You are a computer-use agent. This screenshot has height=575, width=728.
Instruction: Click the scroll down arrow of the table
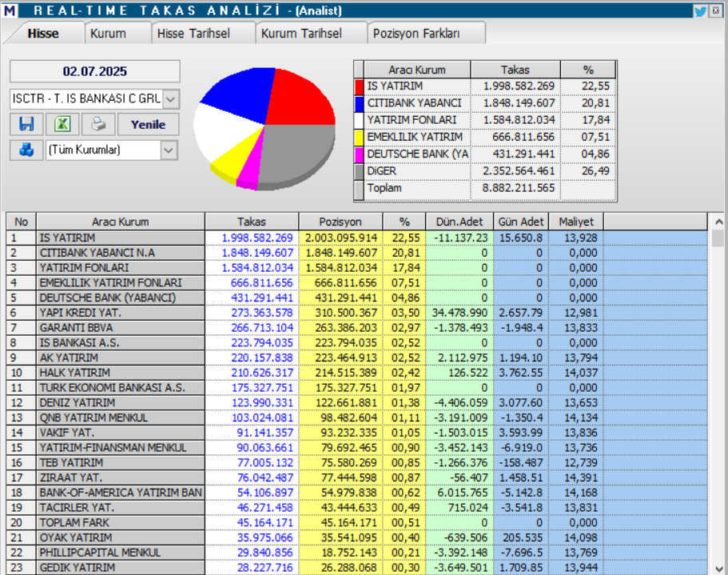[x=718, y=568]
